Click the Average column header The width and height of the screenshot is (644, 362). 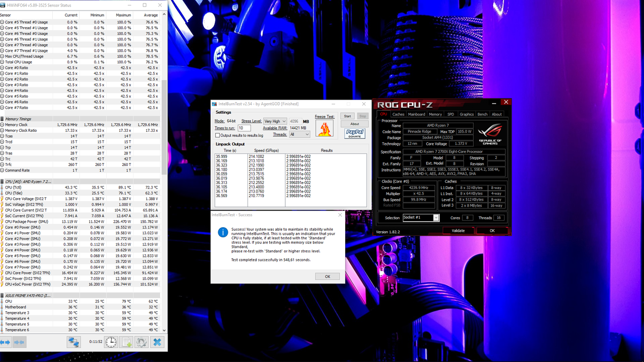pos(151,15)
